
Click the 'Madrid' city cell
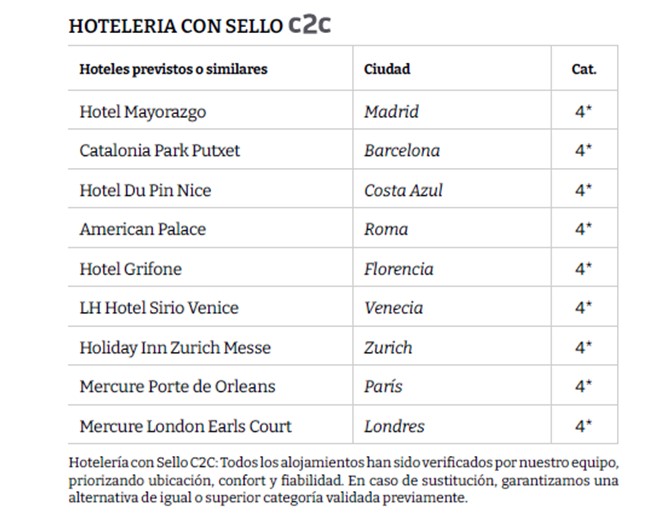click(391, 112)
